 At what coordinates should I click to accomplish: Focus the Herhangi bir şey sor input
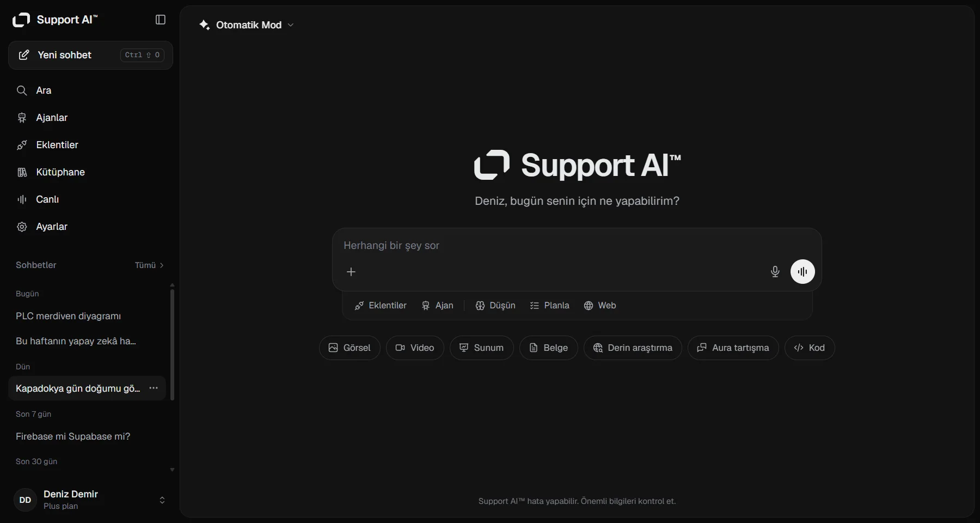point(577,246)
